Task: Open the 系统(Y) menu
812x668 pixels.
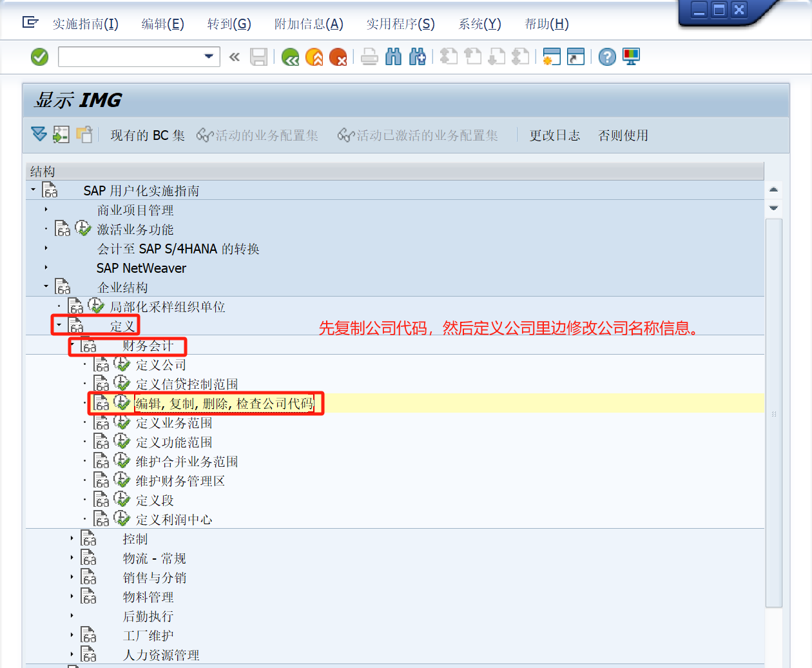Action: (479, 24)
